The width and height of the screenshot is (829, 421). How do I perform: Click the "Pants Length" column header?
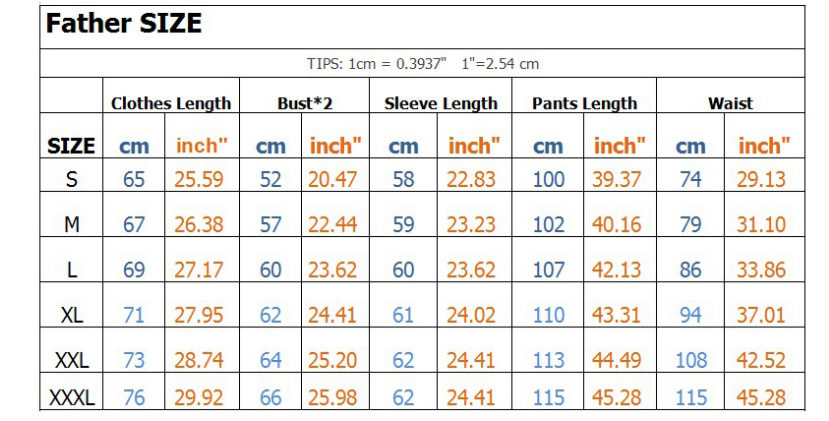pos(584,103)
